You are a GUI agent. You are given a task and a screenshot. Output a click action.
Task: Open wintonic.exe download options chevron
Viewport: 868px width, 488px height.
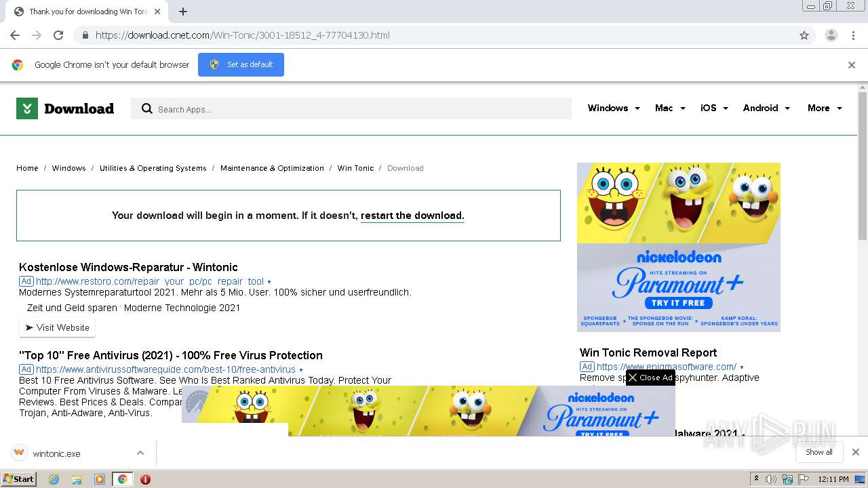point(140,453)
